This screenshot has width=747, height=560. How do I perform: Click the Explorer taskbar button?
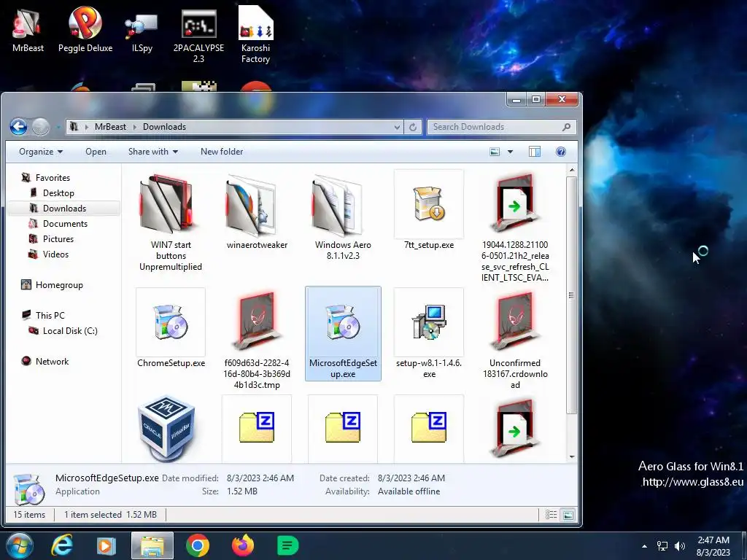(x=152, y=545)
